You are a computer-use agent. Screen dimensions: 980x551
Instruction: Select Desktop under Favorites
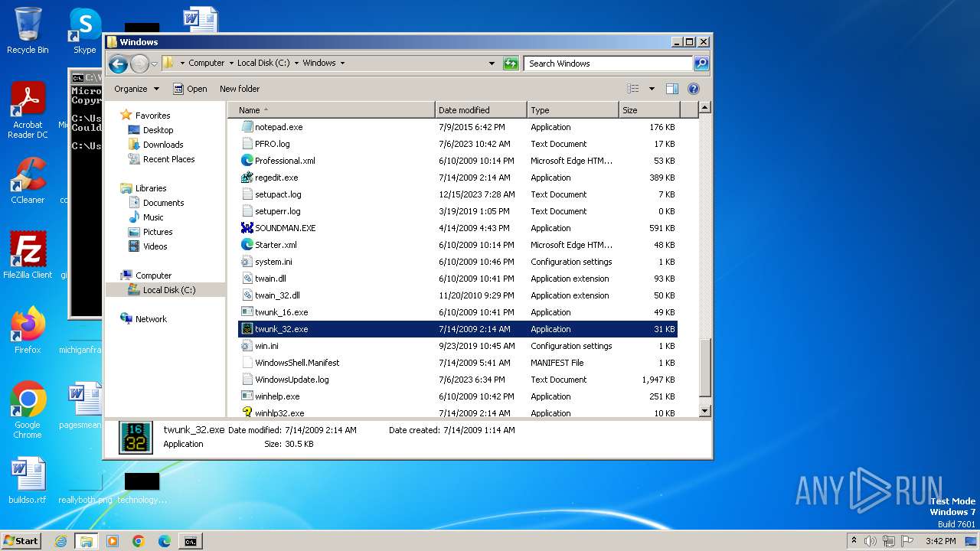(x=158, y=130)
